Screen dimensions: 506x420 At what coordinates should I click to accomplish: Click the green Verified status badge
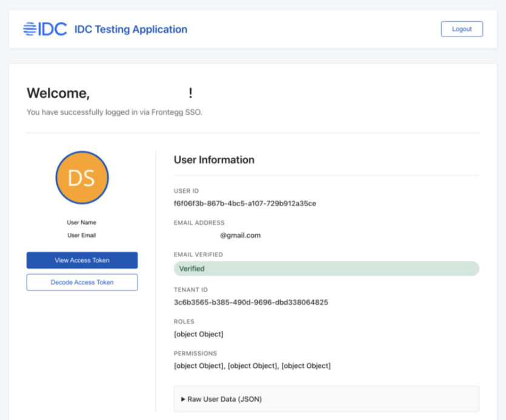pyautogui.click(x=326, y=268)
